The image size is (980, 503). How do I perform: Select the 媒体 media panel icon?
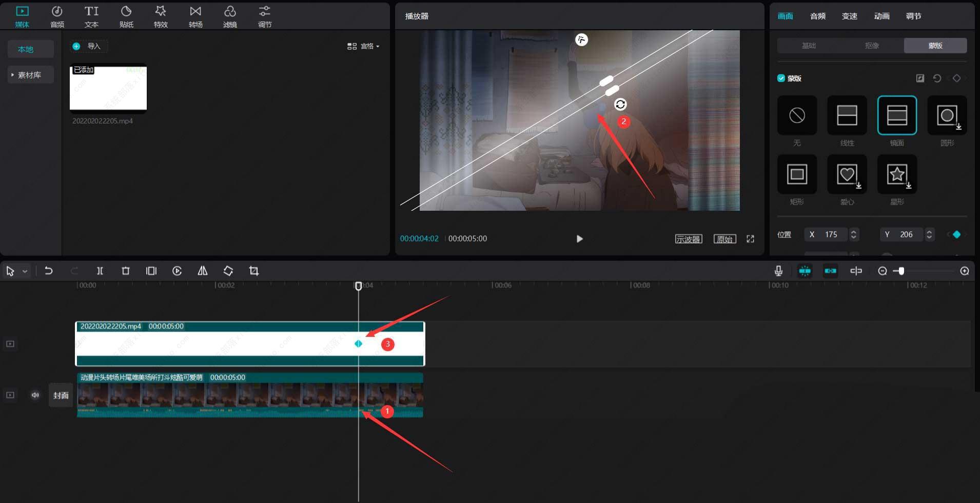click(22, 16)
